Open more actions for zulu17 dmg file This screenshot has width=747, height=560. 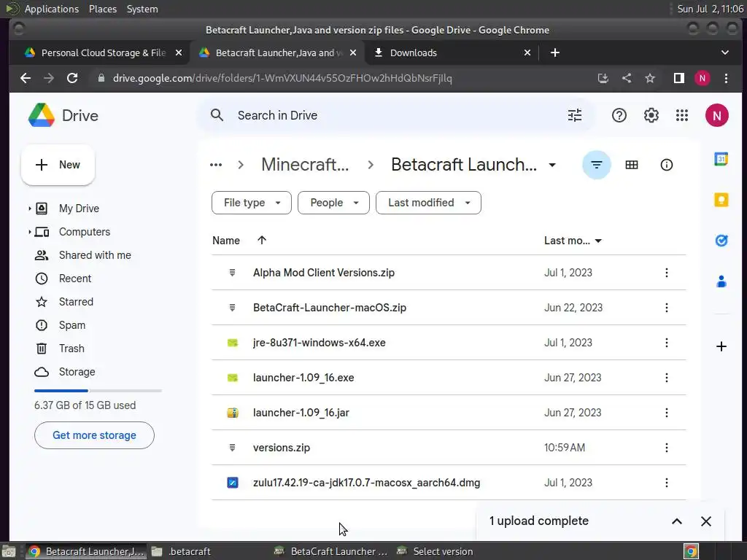[x=666, y=483]
